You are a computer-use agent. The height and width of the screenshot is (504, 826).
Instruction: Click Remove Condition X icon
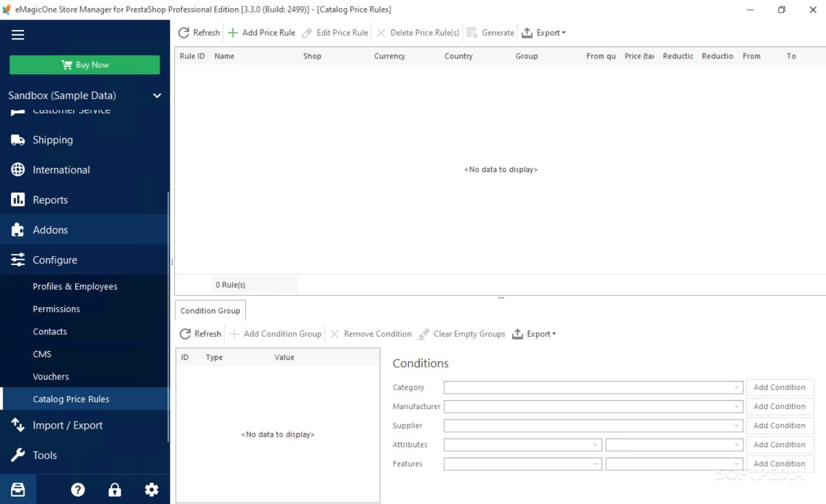tap(335, 334)
